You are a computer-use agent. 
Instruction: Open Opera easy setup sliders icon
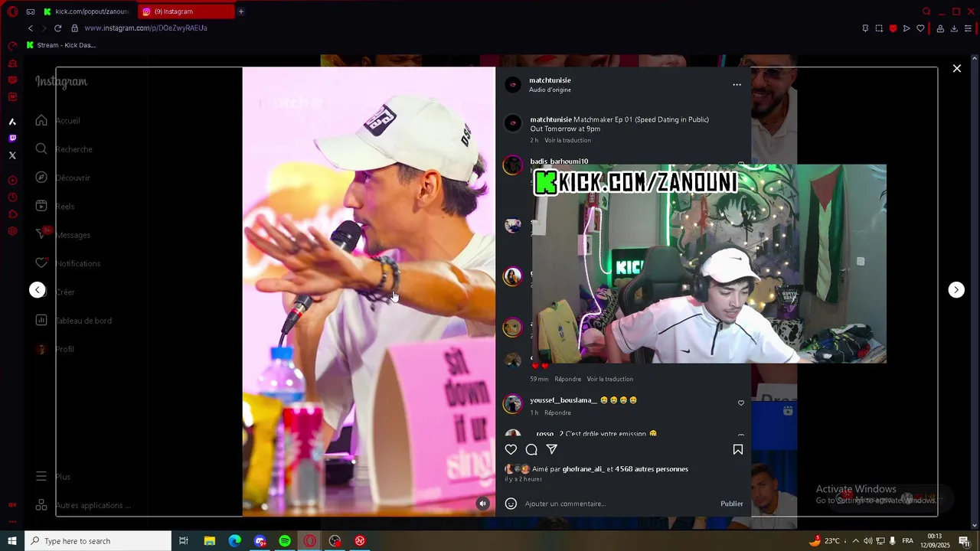pyautogui.click(x=968, y=28)
